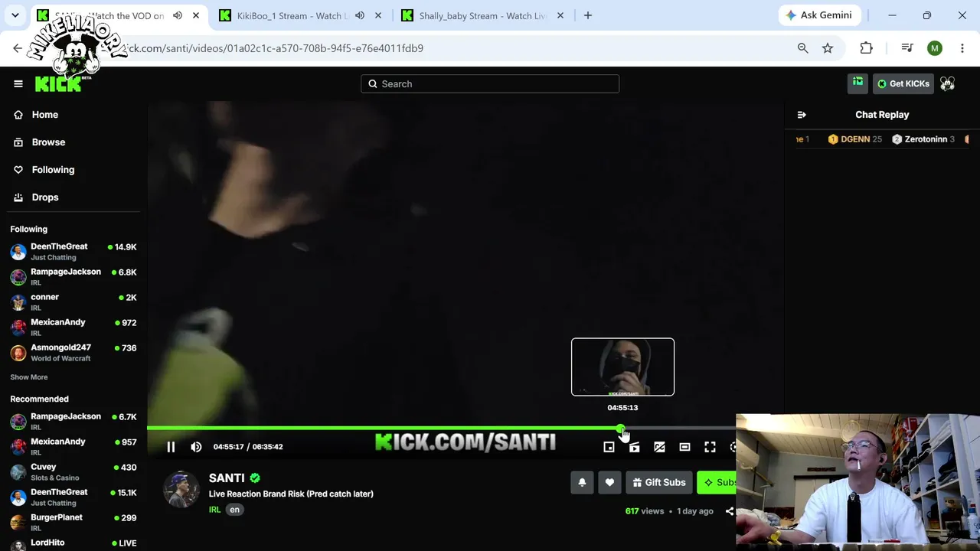Open SANTI's profile picture
The image size is (980, 551).
pyautogui.click(x=181, y=489)
